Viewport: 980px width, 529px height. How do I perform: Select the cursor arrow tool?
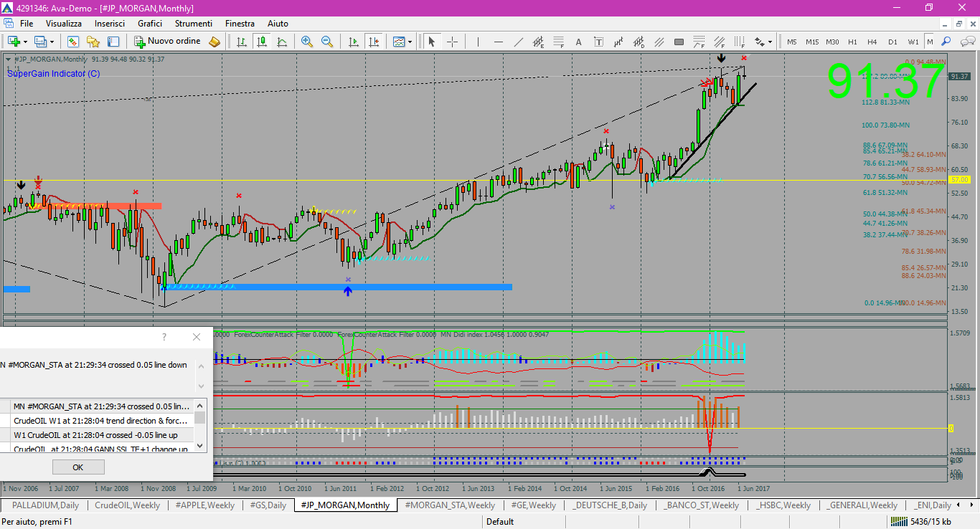click(x=432, y=42)
